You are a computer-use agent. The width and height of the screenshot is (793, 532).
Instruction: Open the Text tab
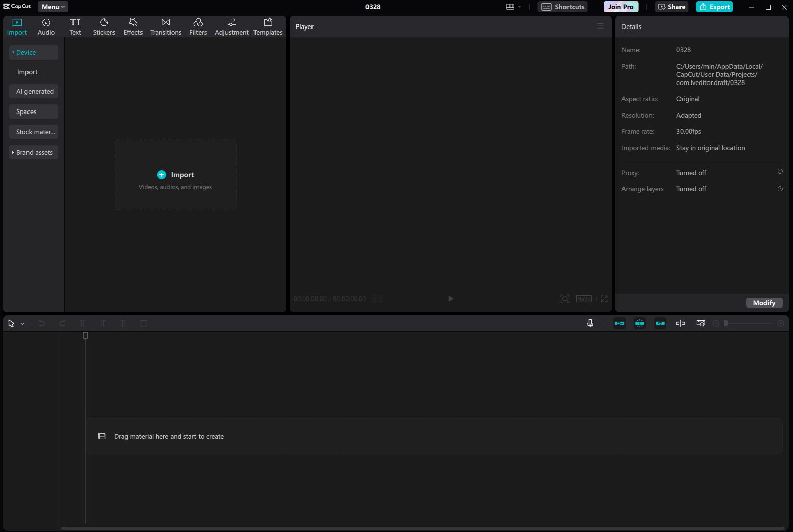(75, 27)
